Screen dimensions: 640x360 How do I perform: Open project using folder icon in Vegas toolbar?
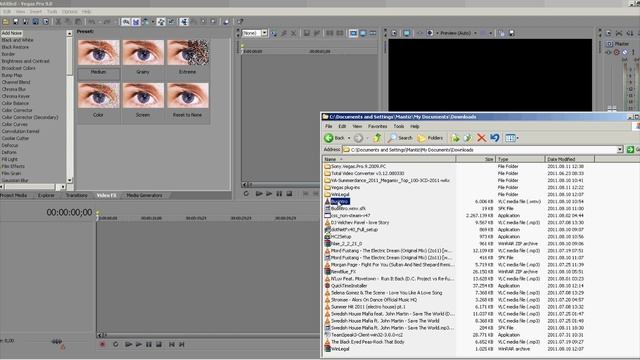(6, 22)
